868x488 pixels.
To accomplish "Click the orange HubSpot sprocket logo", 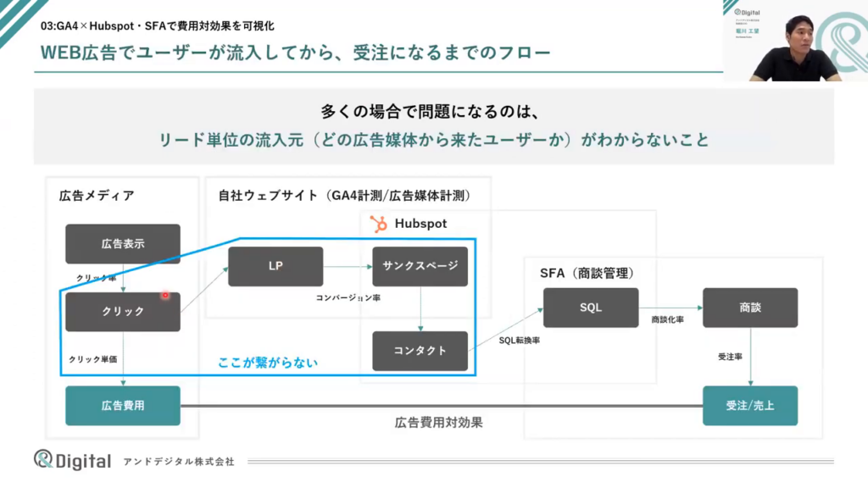I will pos(379,224).
